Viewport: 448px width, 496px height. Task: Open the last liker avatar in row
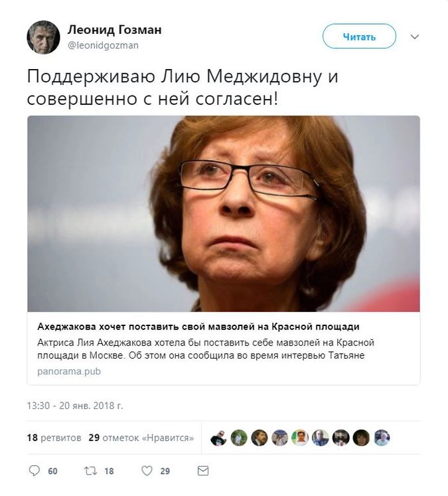pyautogui.click(x=382, y=438)
